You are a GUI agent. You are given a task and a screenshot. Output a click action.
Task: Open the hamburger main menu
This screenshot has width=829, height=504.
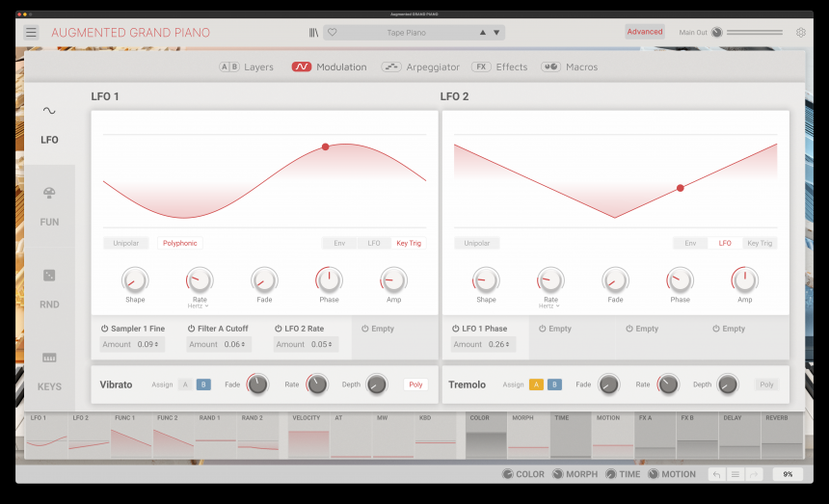click(x=31, y=32)
